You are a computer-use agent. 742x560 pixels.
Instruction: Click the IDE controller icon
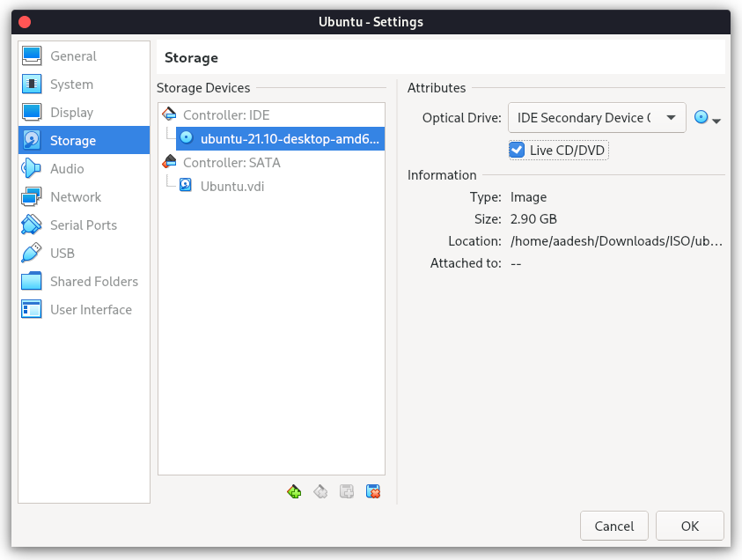[169, 114]
